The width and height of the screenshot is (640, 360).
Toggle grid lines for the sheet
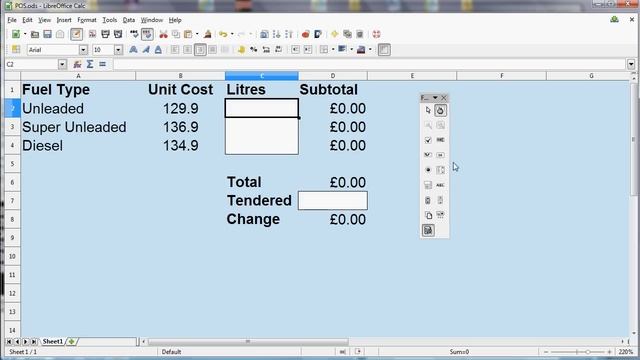384,50
